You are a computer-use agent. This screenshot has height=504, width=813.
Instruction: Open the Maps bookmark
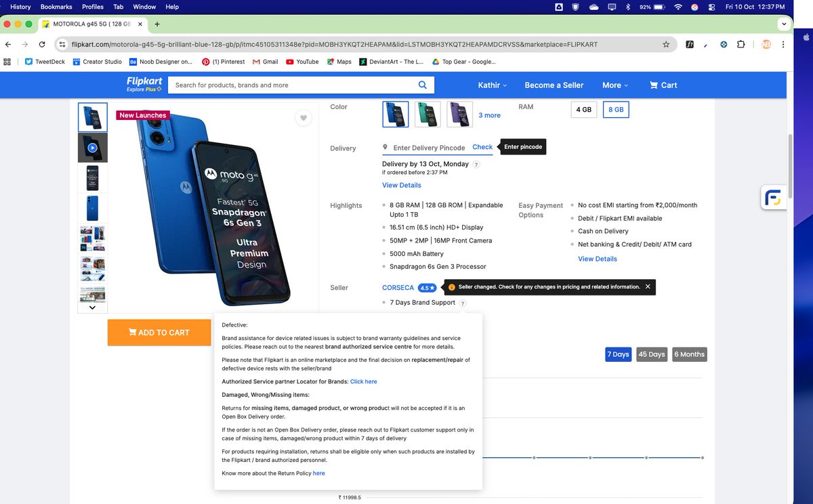339,62
